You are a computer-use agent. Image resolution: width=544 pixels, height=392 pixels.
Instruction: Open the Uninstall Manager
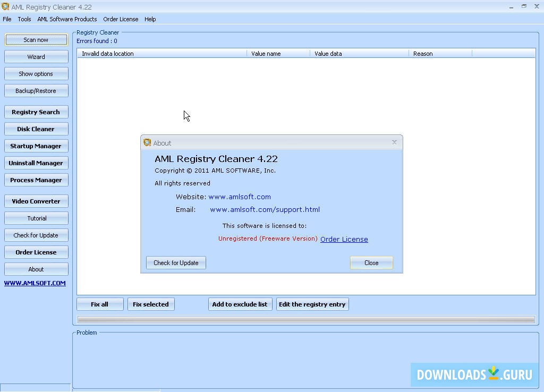(36, 163)
